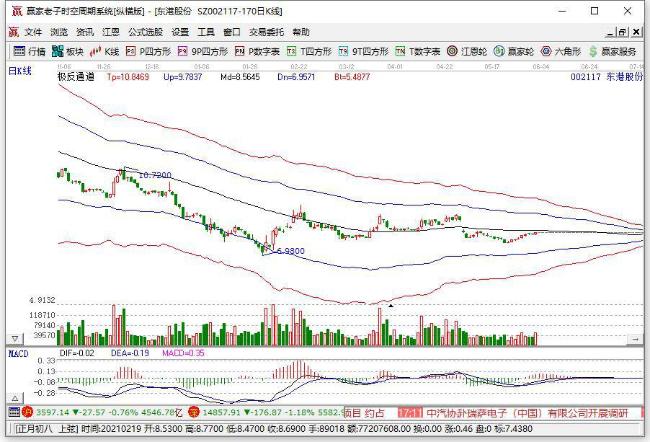Click red index icon before 3597.14
The height and width of the screenshot is (442, 650).
pyautogui.click(x=28, y=412)
